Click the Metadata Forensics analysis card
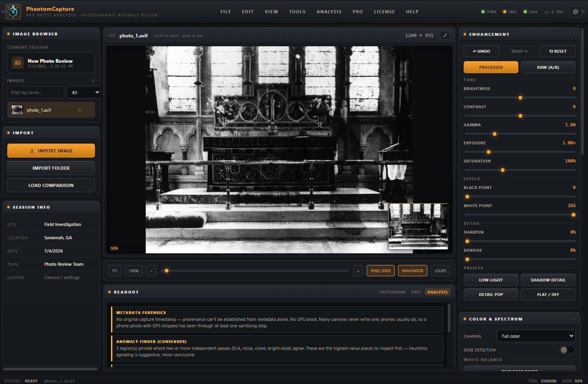The image size is (588, 384). pos(277,319)
